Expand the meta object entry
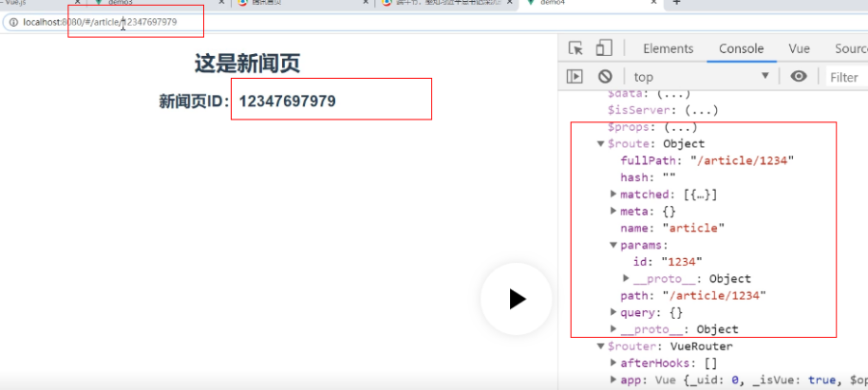The image size is (868, 390). point(613,211)
